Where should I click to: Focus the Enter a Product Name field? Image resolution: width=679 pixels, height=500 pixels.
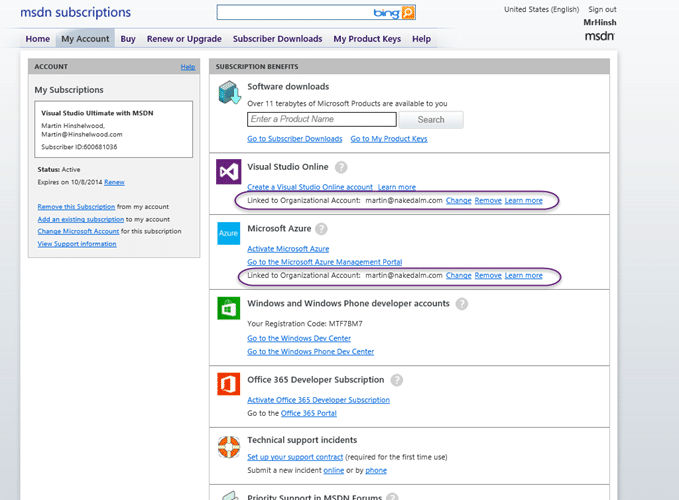[322, 119]
